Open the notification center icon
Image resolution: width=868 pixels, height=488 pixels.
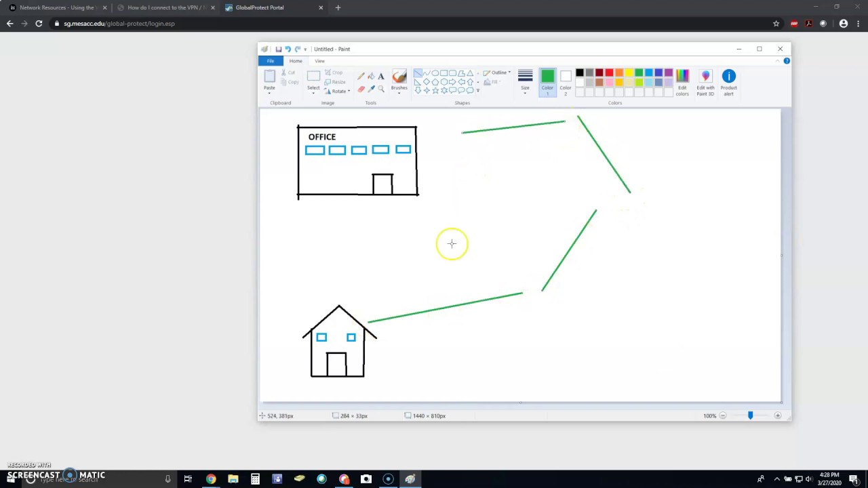click(x=854, y=479)
